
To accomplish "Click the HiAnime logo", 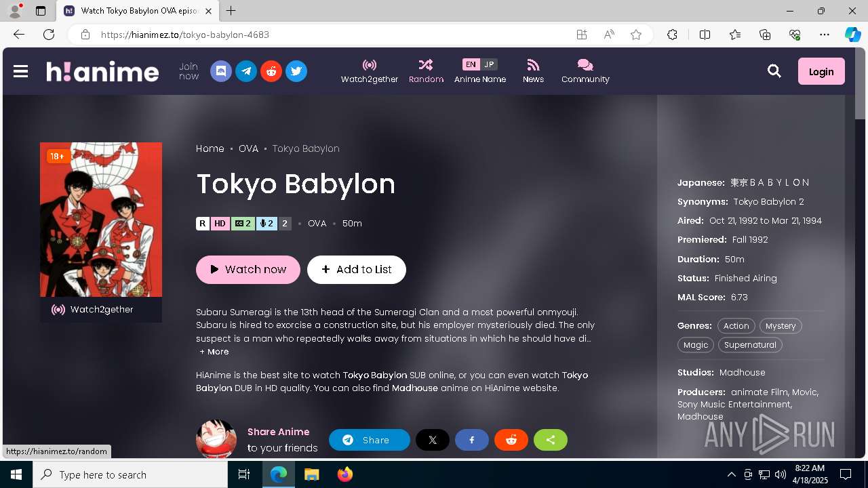I will 102,71.
